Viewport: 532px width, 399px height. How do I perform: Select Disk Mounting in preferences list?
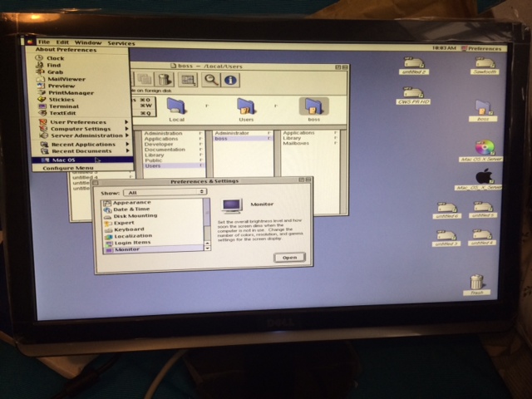coord(135,216)
